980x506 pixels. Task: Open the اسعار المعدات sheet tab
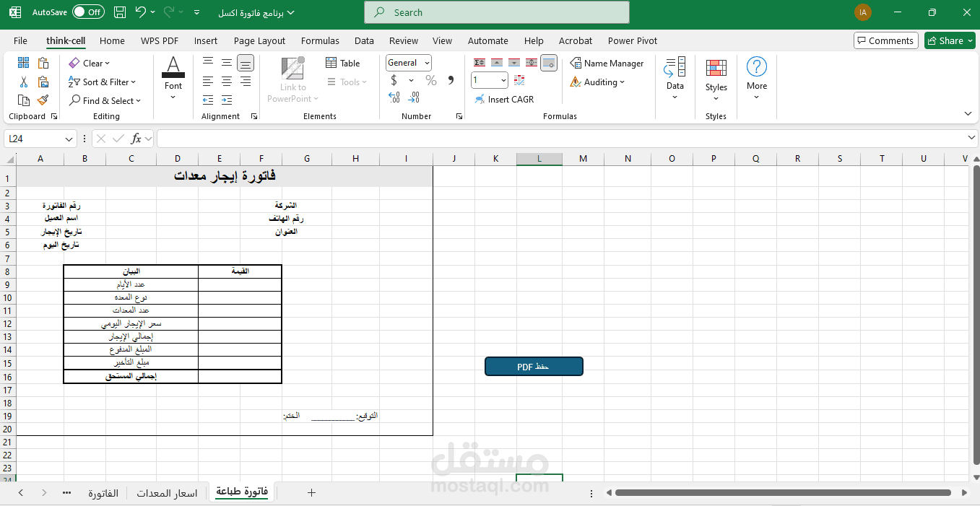pos(167,492)
